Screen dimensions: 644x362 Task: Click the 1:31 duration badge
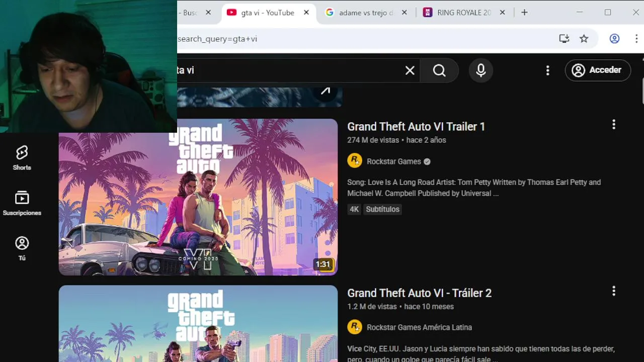(x=323, y=264)
